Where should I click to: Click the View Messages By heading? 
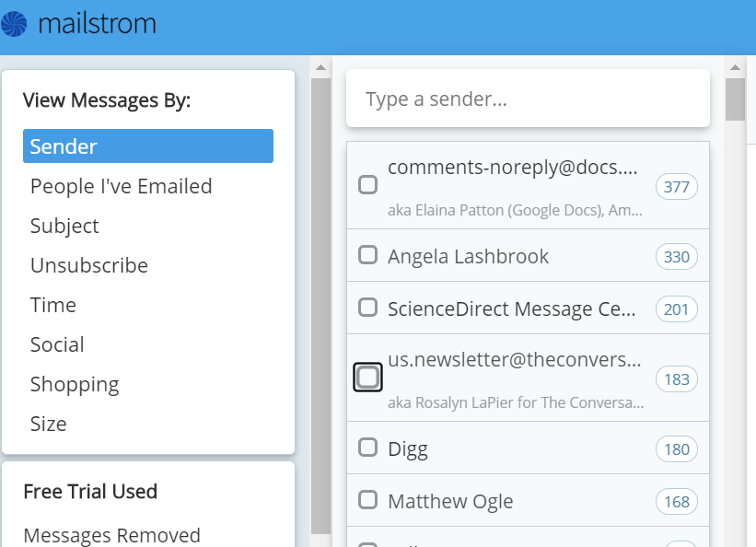tap(107, 100)
